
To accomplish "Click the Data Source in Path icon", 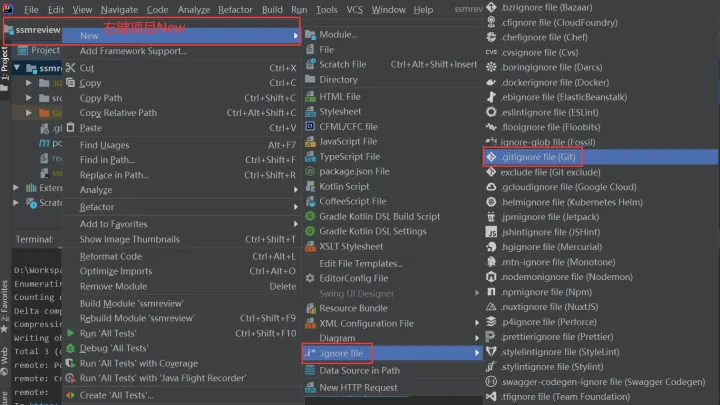I will point(310,370).
